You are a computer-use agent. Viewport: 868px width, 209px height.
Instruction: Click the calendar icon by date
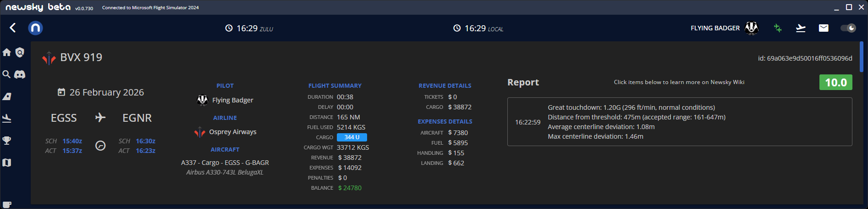pyautogui.click(x=61, y=92)
